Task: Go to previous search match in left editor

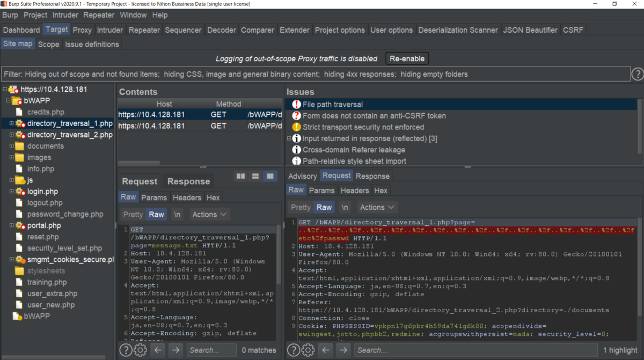Action: point(158,350)
